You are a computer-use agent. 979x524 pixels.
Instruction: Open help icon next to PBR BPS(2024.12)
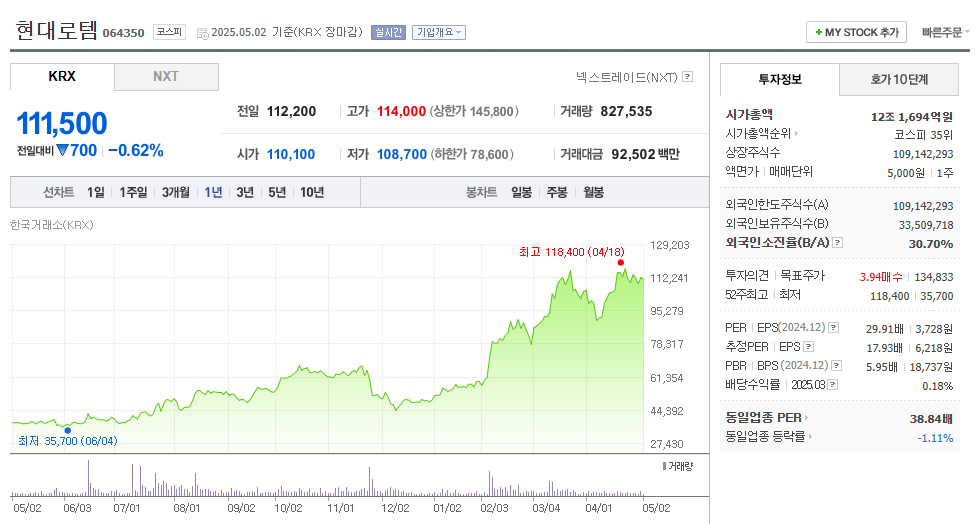(837, 365)
